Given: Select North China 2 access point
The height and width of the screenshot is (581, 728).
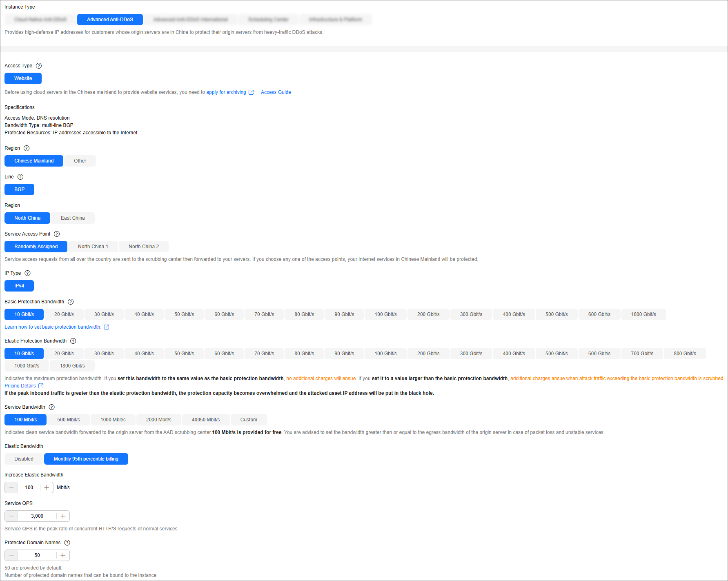Looking at the screenshot, I should point(144,247).
